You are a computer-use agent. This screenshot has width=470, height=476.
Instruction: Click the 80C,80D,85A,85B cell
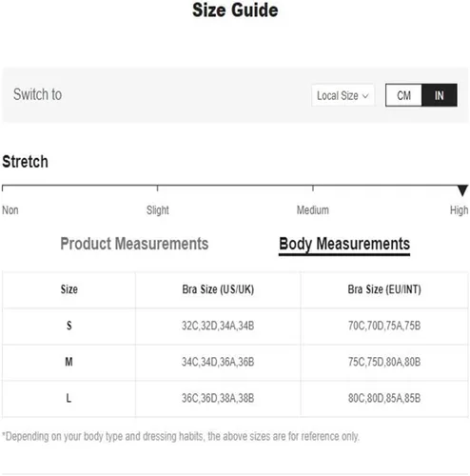pos(384,398)
